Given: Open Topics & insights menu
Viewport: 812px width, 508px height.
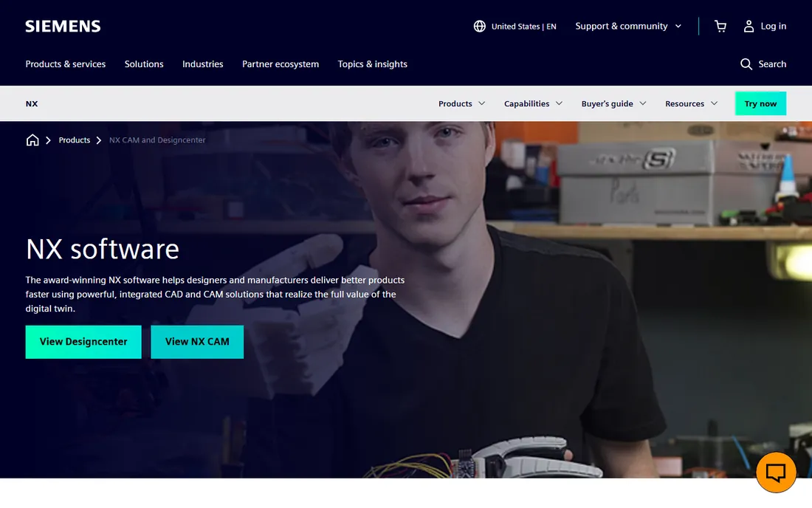Looking at the screenshot, I should pos(372,64).
